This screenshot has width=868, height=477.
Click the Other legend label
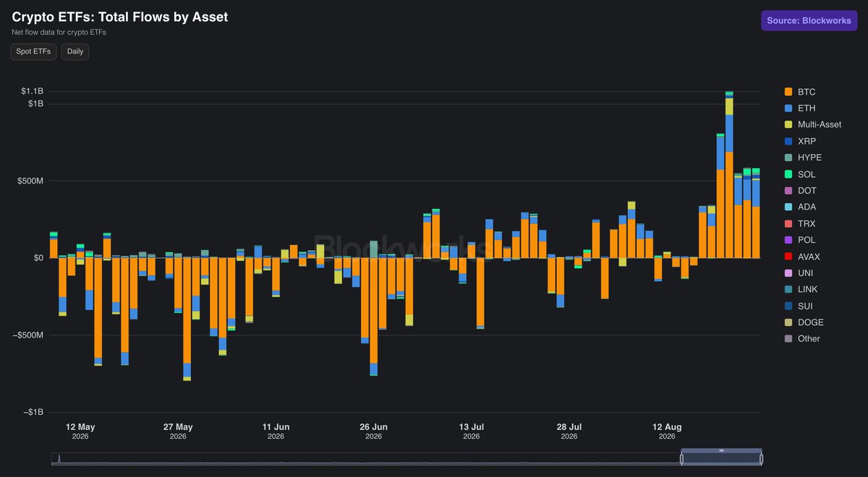coord(809,338)
